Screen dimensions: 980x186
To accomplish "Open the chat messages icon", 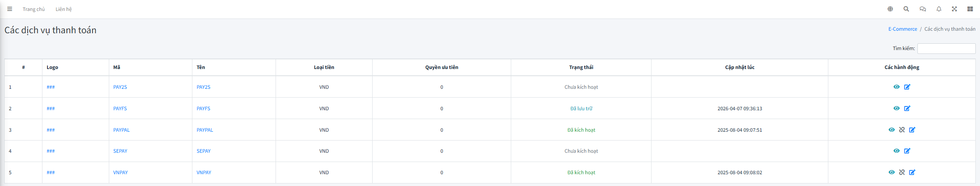I will (922, 9).
